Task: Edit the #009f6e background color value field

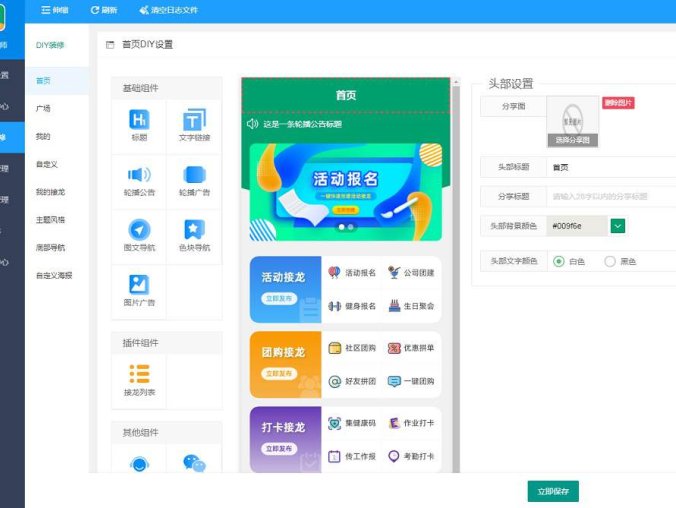Action: [x=577, y=226]
